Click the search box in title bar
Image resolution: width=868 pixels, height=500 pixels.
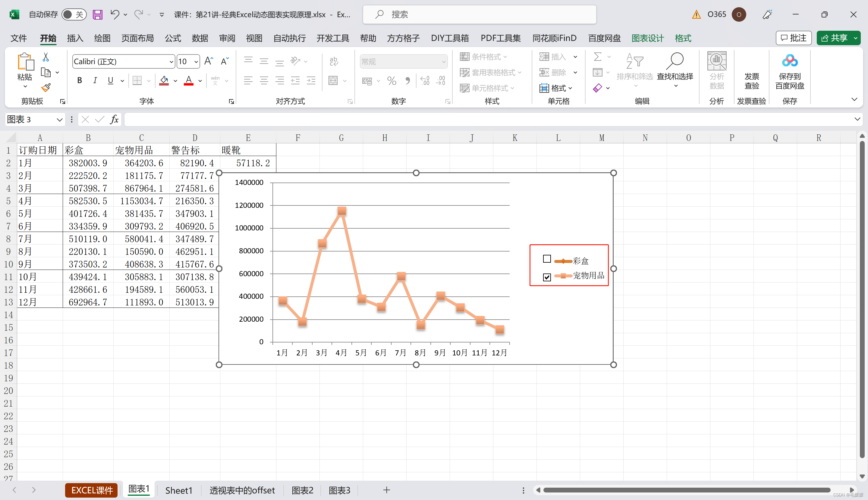coord(479,14)
